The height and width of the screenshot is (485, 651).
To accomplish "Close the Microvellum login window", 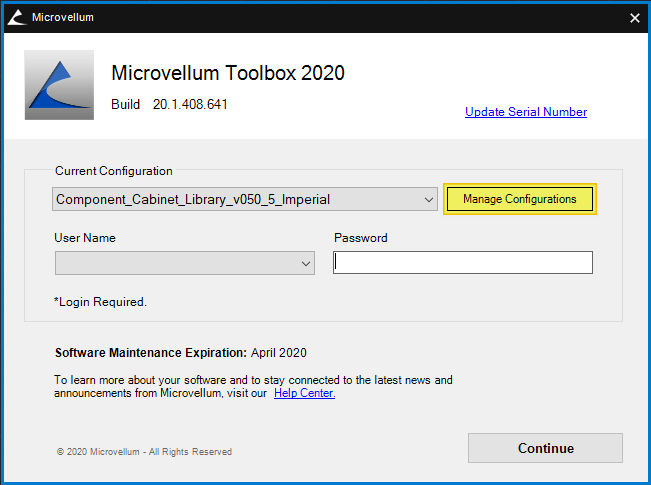I will click(634, 18).
